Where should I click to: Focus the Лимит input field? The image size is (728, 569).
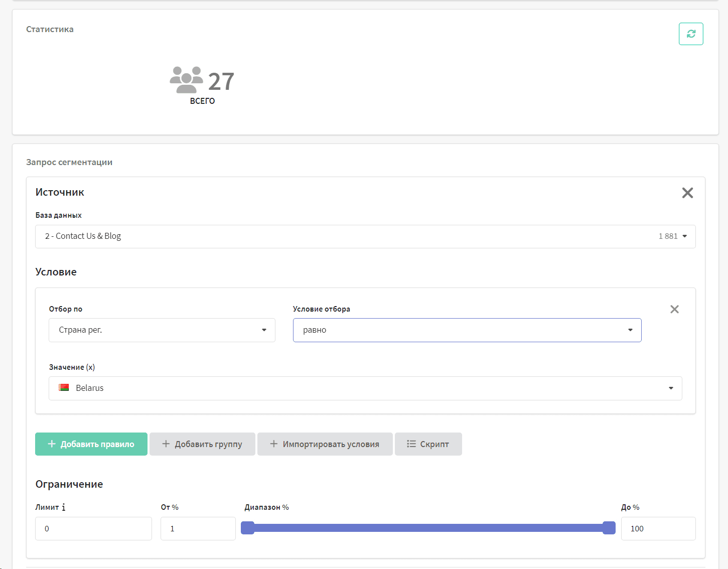click(x=93, y=528)
